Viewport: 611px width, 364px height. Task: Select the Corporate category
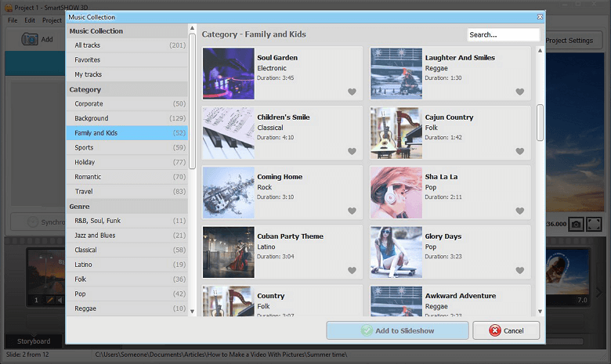[x=127, y=104]
